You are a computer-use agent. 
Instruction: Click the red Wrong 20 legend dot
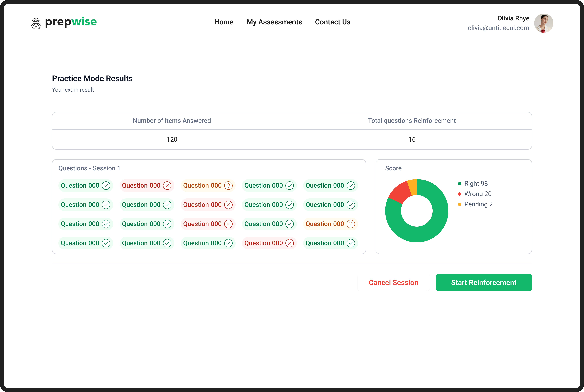459,194
